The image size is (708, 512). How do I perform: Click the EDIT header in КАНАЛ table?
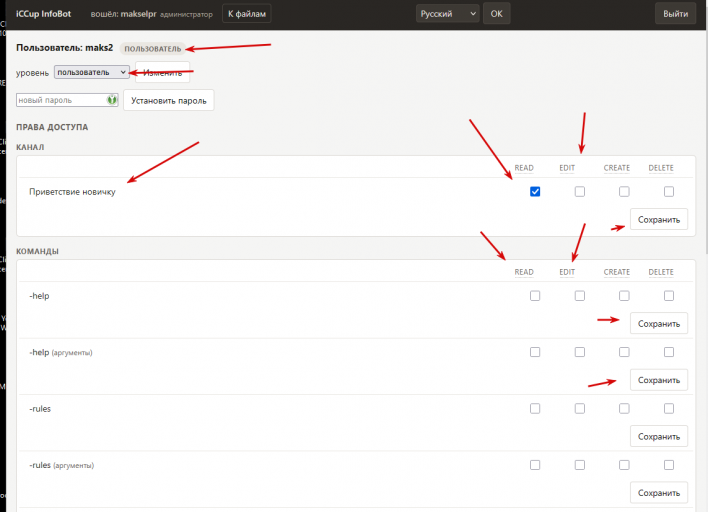coord(567,168)
